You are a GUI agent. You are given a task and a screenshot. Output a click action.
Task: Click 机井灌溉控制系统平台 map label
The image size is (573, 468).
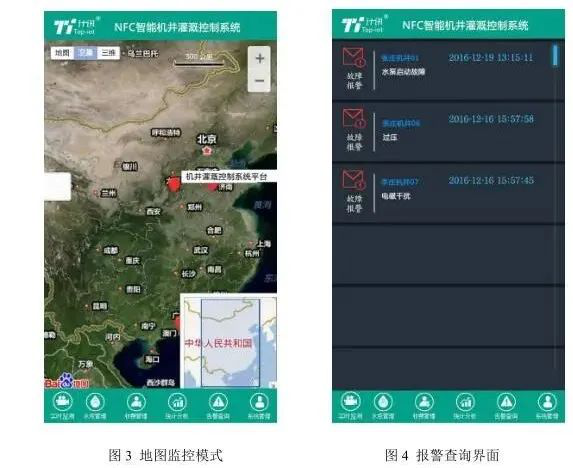[227, 177]
